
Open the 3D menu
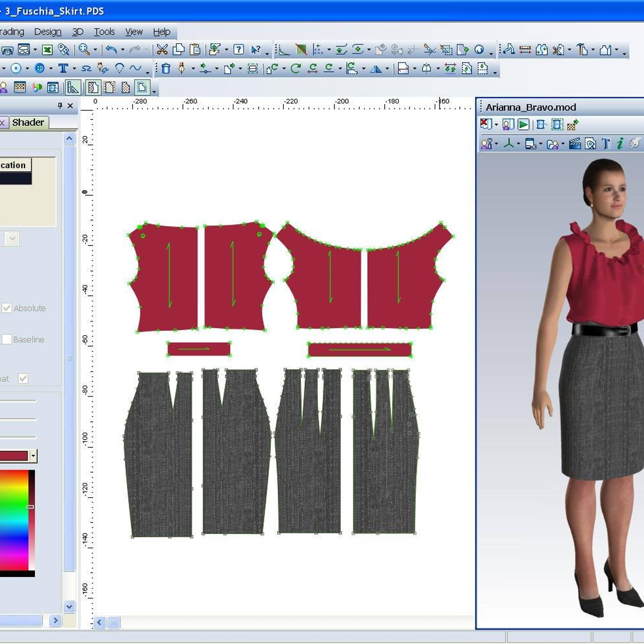coord(78,32)
